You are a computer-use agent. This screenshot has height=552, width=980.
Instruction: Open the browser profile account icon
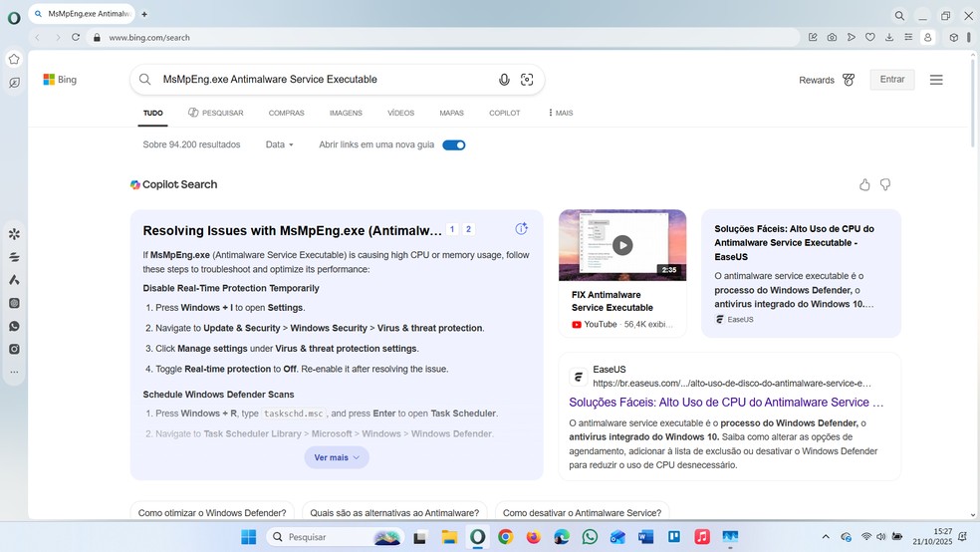[x=928, y=38]
